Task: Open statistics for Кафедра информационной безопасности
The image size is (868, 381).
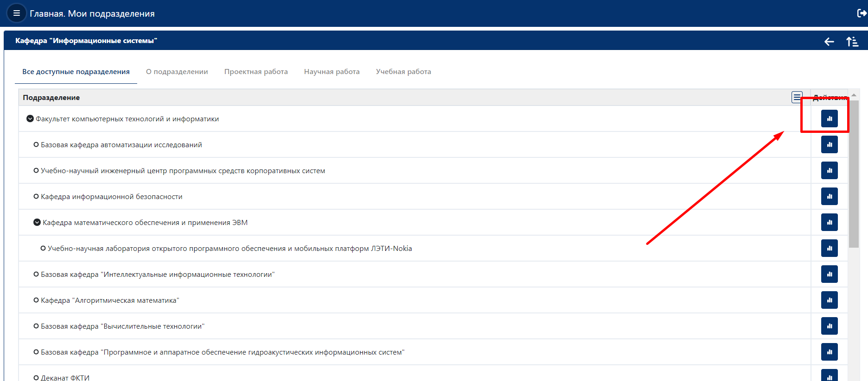Action: coord(829,196)
